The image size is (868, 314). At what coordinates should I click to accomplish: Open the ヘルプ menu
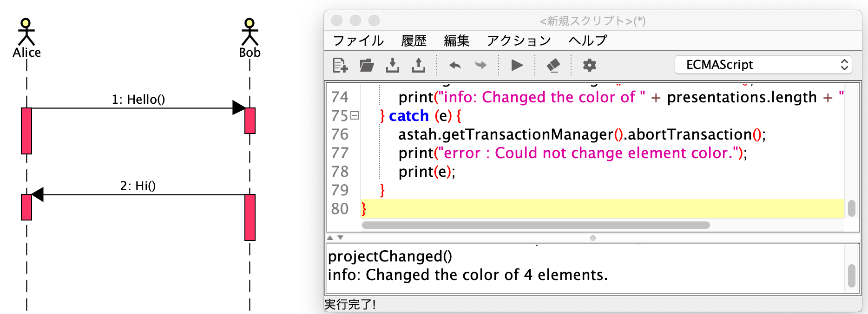pos(588,41)
